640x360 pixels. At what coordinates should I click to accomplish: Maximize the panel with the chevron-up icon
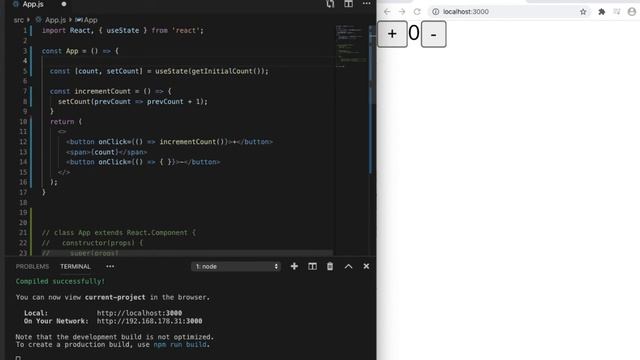(x=348, y=267)
